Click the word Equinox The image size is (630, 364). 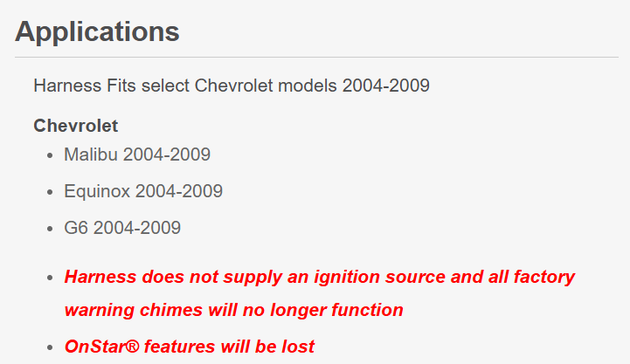[97, 191]
